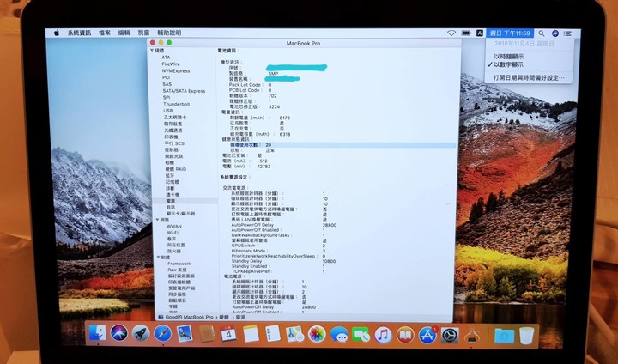The height and width of the screenshot is (364, 618).
Task: Click the battery status icon
Action: [466, 33]
